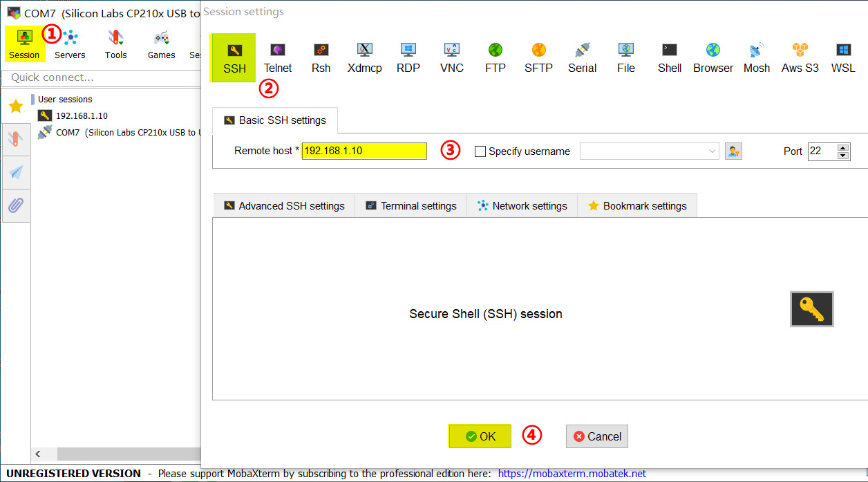Select FTP session type
Viewport: 868px width, 482px height.
coord(496,58)
